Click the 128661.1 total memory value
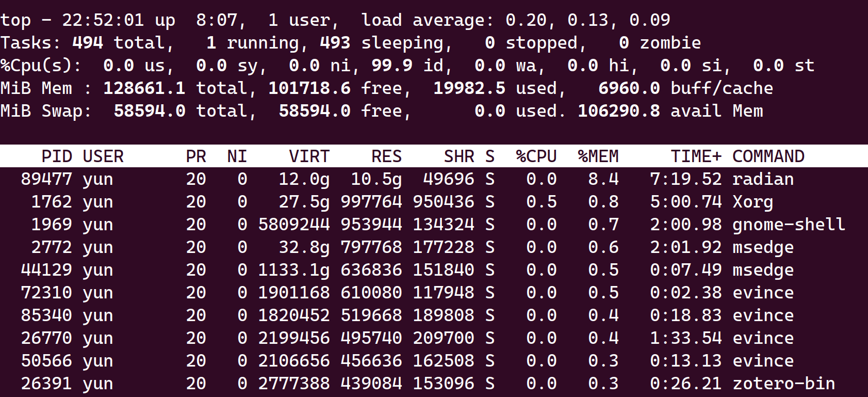868x397 pixels. click(x=144, y=88)
